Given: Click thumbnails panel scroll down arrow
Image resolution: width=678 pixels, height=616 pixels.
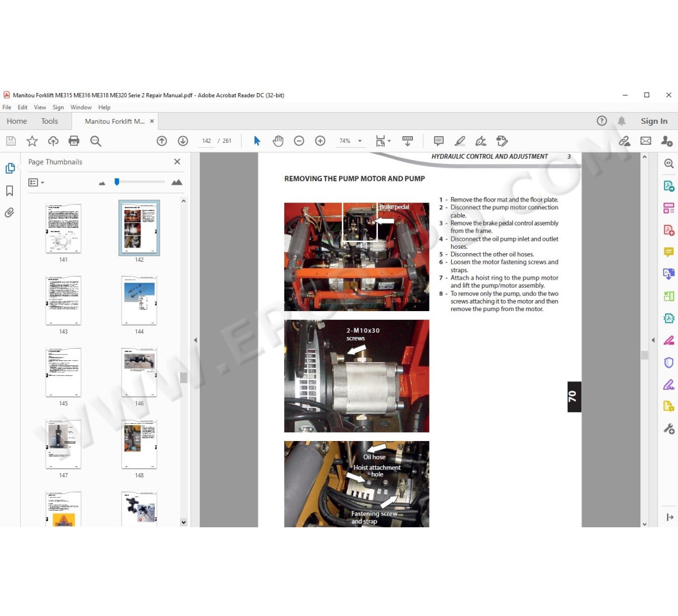Looking at the screenshot, I should pos(183,522).
